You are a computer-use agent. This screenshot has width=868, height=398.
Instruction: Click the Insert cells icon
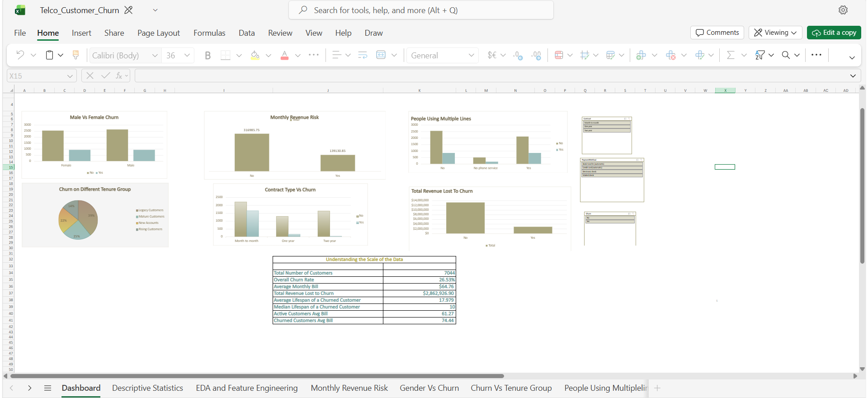(641, 55)
